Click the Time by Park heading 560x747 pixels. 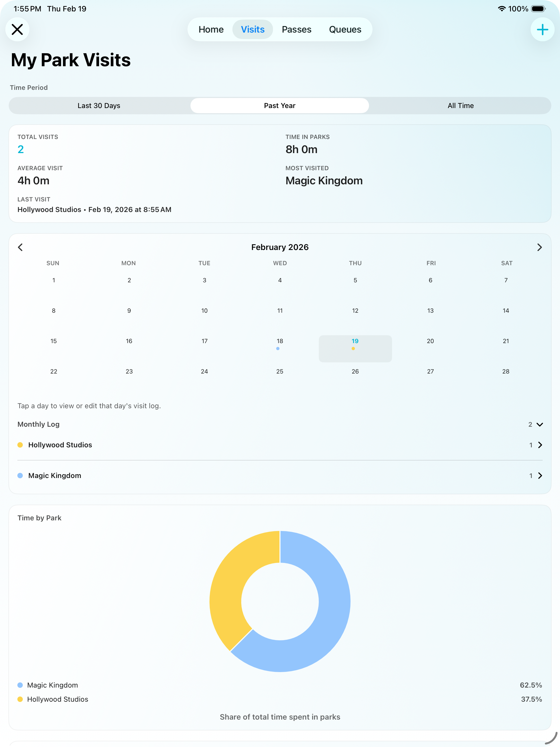pos(40,518)
